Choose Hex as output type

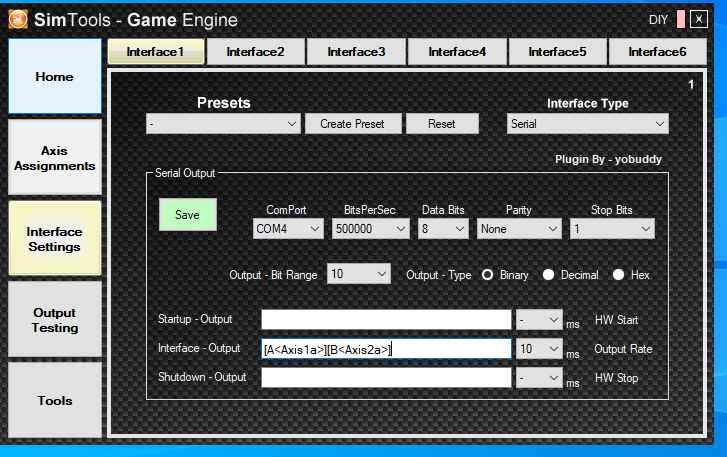point(619,274)
